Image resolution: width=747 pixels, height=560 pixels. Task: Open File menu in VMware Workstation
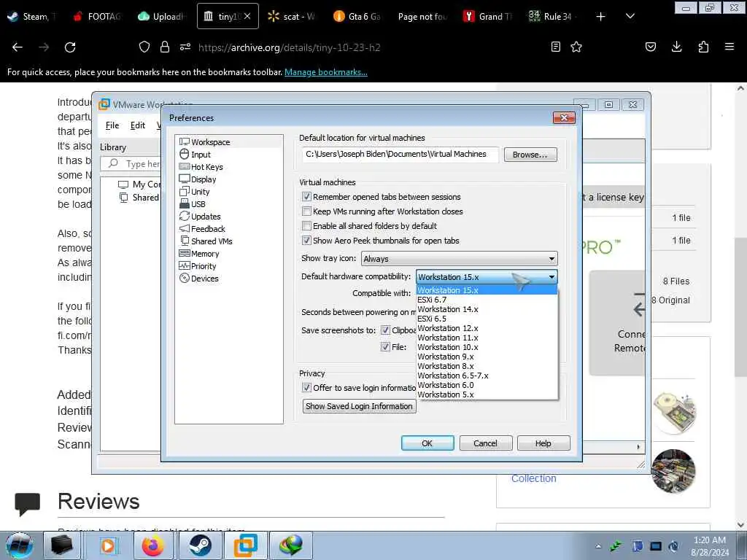pyautogui.click(x=112, y=125)
